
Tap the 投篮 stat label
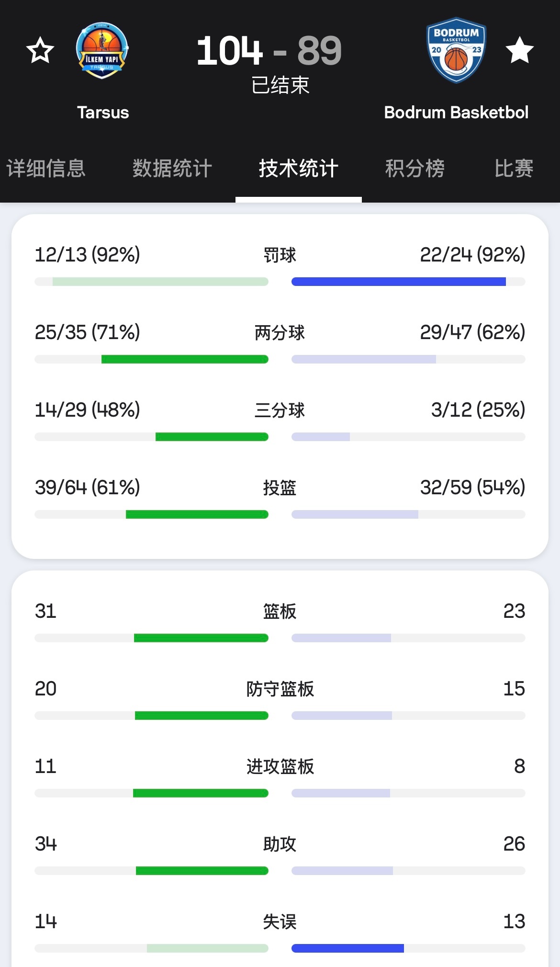click(x=280, y=488)
